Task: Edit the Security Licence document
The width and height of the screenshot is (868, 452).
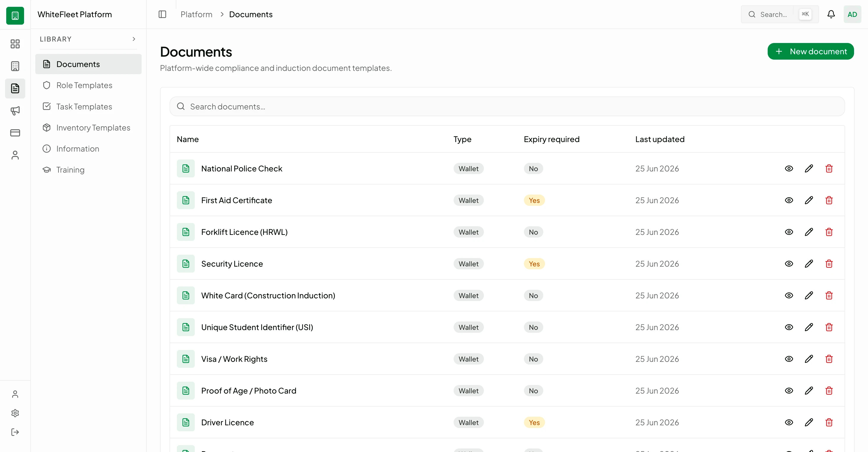Action: click(809, 264)
